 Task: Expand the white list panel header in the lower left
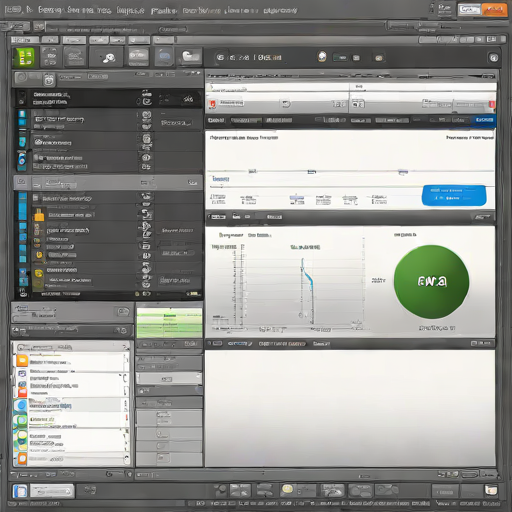[x=72, y=347]
